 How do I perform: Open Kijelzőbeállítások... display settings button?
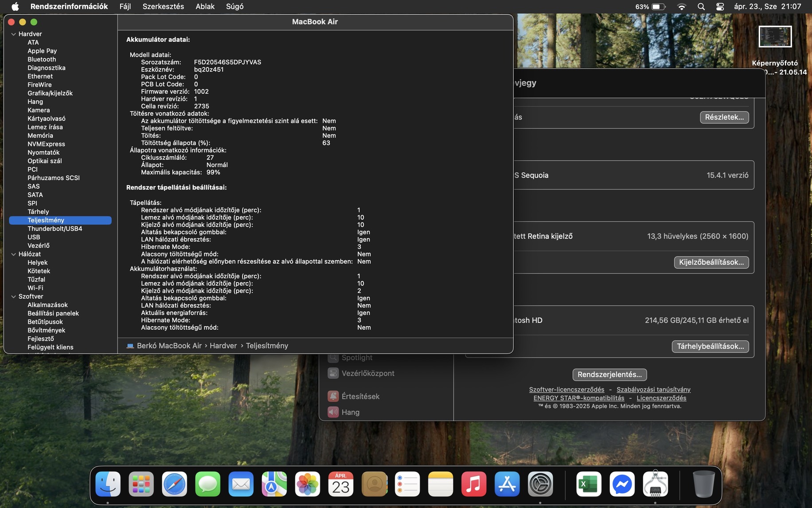[711, 262]
